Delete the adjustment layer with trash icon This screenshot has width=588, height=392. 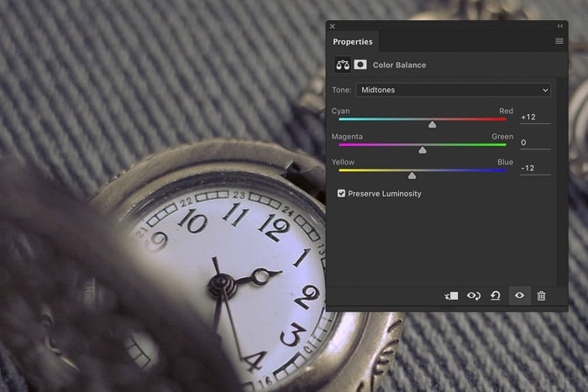point(541,295)
